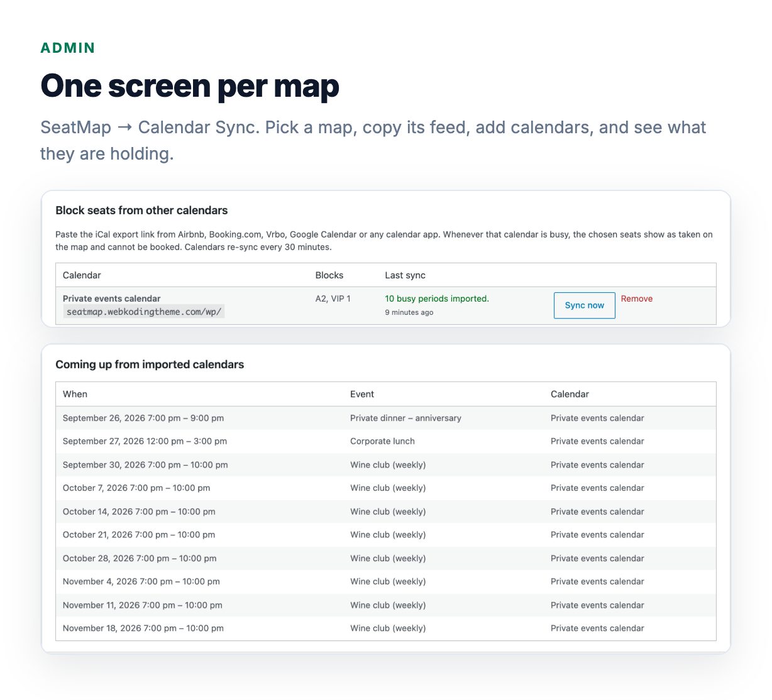Screen dimensions: 772x700
Task: Click the September 30, 2026 time cell
Action: point(145,465)
